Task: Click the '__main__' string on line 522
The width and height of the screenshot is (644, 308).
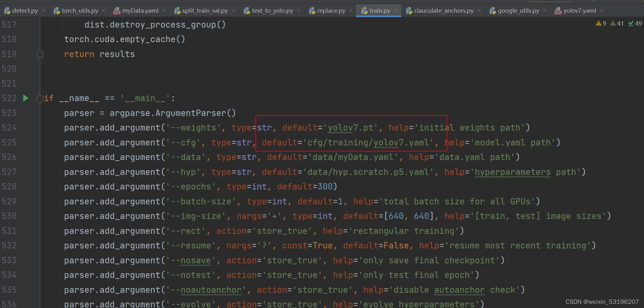Action: (145, 98)
